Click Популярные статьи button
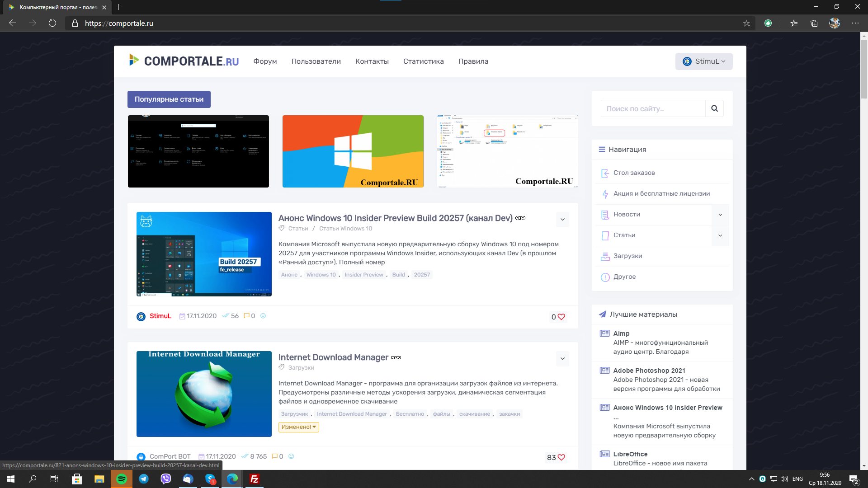 169,99
